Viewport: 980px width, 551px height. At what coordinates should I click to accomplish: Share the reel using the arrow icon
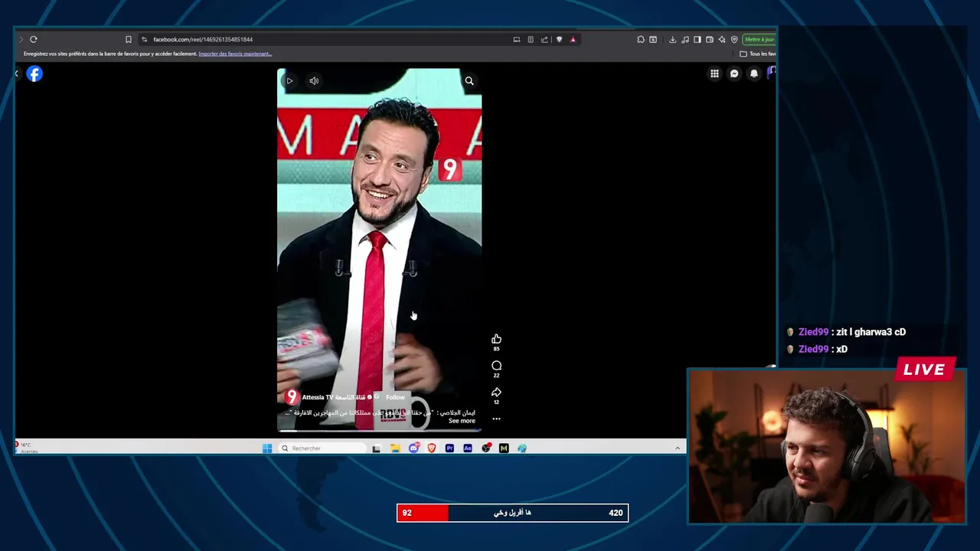click(x=496, y=393)
